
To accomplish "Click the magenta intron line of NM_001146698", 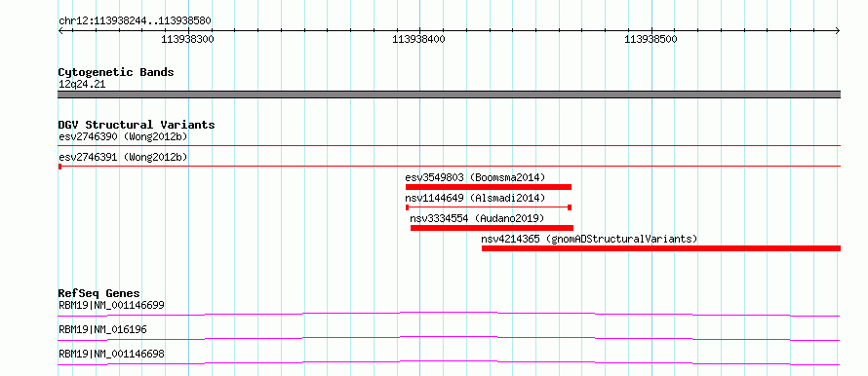I will click(x=449, y=362).
